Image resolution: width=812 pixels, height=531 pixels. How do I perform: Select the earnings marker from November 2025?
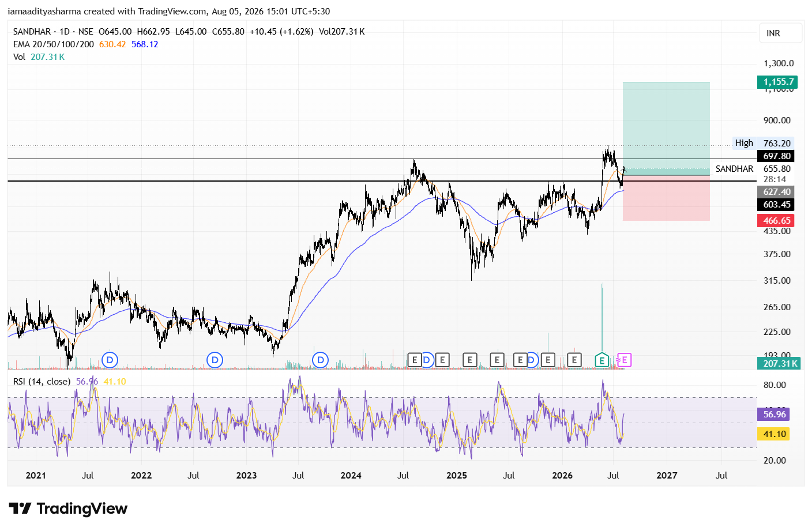click(548, 360)
